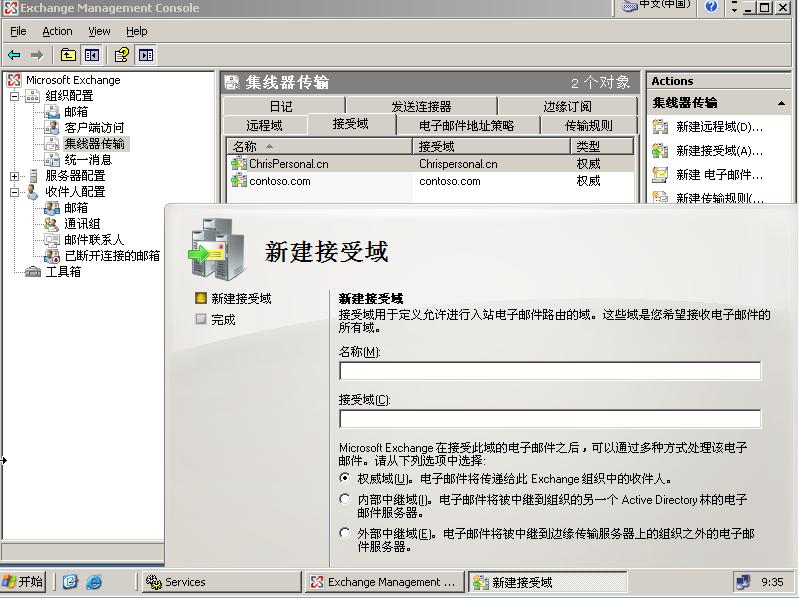
Task: Select the 外部中继域 radio button
Action: coord(346,534)
